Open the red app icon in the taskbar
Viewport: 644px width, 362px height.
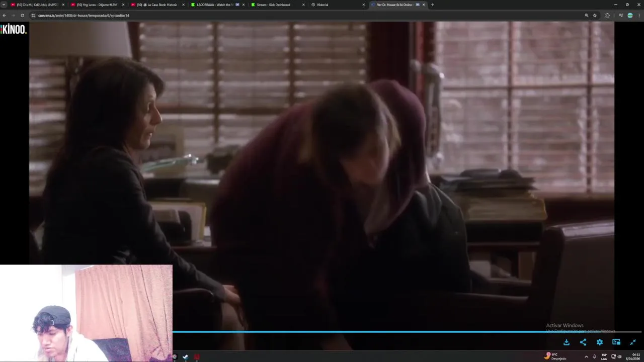tap(197, 357)
